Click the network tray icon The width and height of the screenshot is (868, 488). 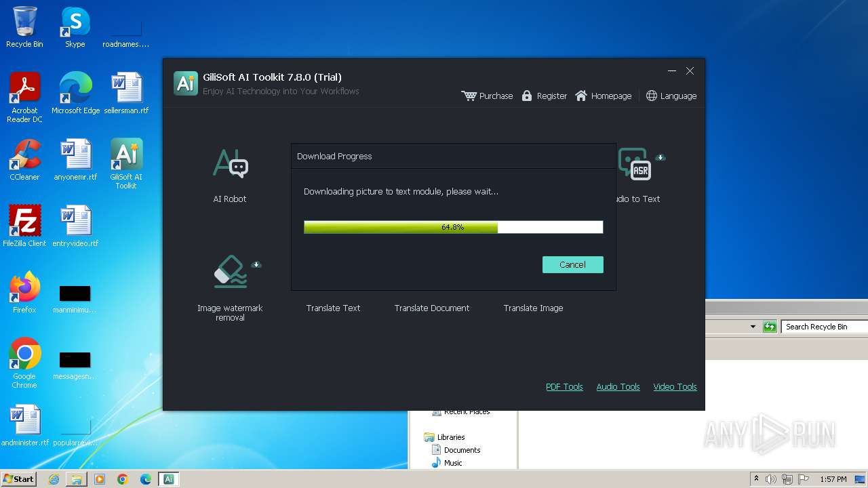pyautogui.click(x=787, y=479)
